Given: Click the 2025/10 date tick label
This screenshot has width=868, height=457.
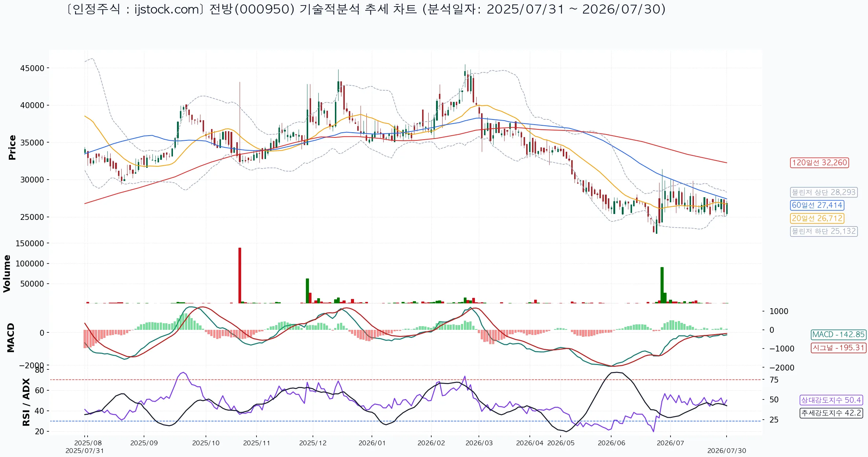Looking at the screenshot, I should (x=206, y=443).
